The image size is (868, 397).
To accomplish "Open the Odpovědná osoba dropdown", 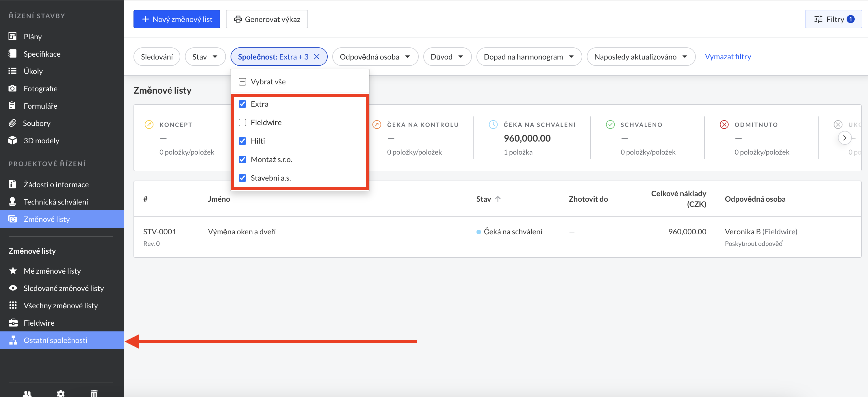I will pyautogui.click(x=375, y=57).
